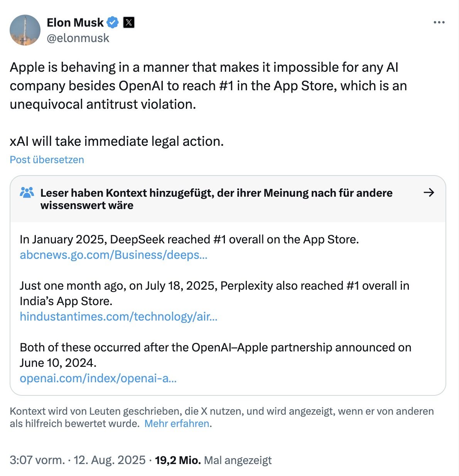
Task: Click the Elon Musk display name
Action: (x=75, y=22)
